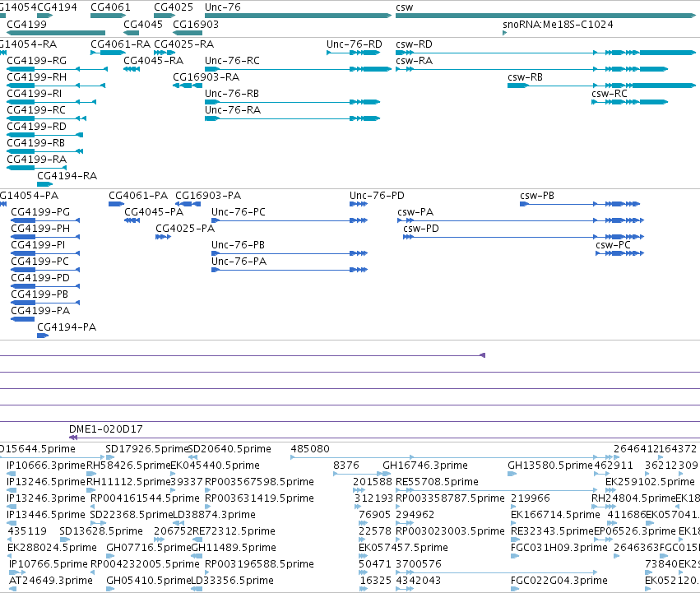Screen dimensions: 700x593
Task: Select the Unc-76 gene span bar
Action: (x=298, y=16)
